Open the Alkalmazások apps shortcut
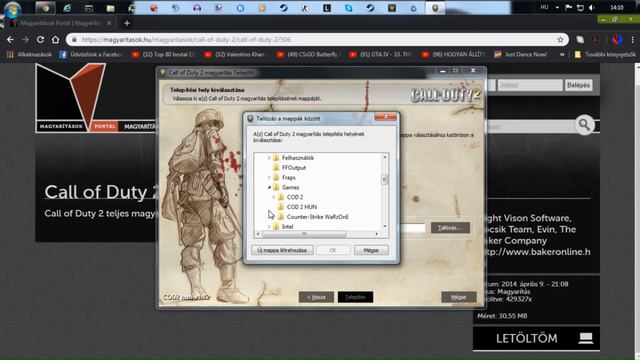640x360 pixels. [29, 54]
